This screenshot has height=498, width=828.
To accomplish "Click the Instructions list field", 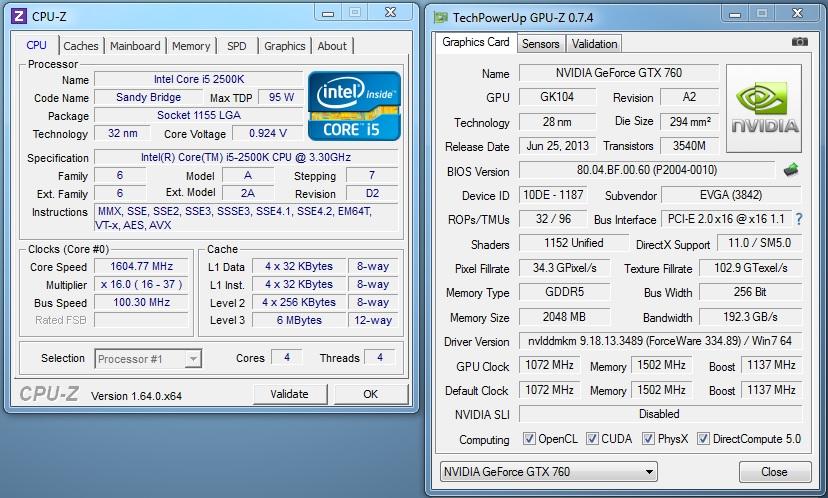I will (x=246, y=218).
